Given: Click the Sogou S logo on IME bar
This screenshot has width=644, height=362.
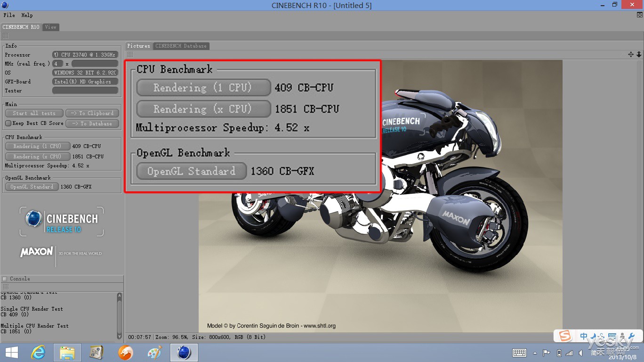Looking at the screenshot, I should tap(564, 336).
